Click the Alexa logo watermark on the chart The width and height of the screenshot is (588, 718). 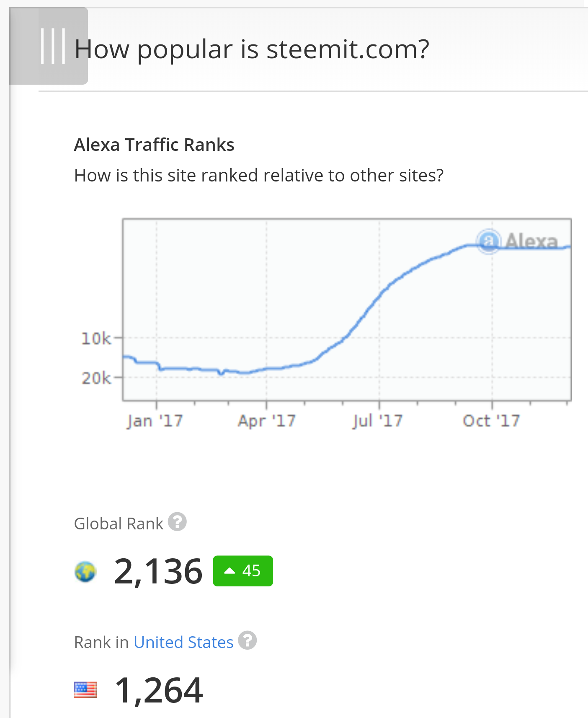tap(518, 241)
